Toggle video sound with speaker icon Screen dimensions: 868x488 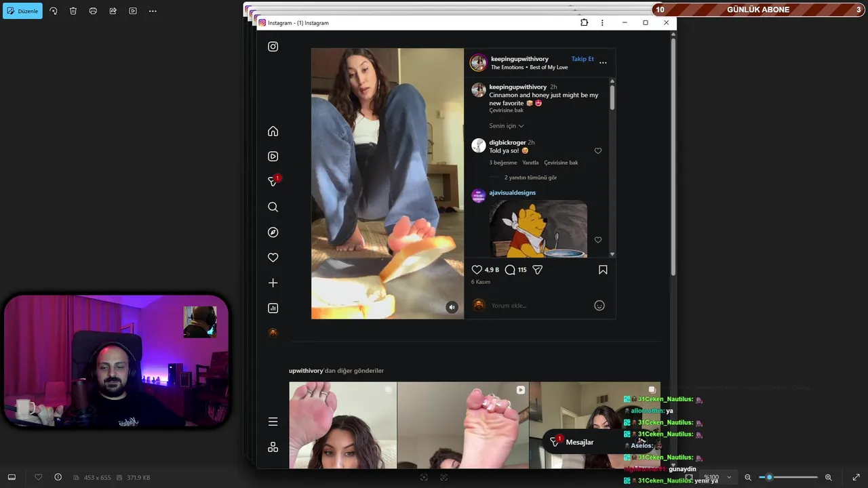coord(452,307)
